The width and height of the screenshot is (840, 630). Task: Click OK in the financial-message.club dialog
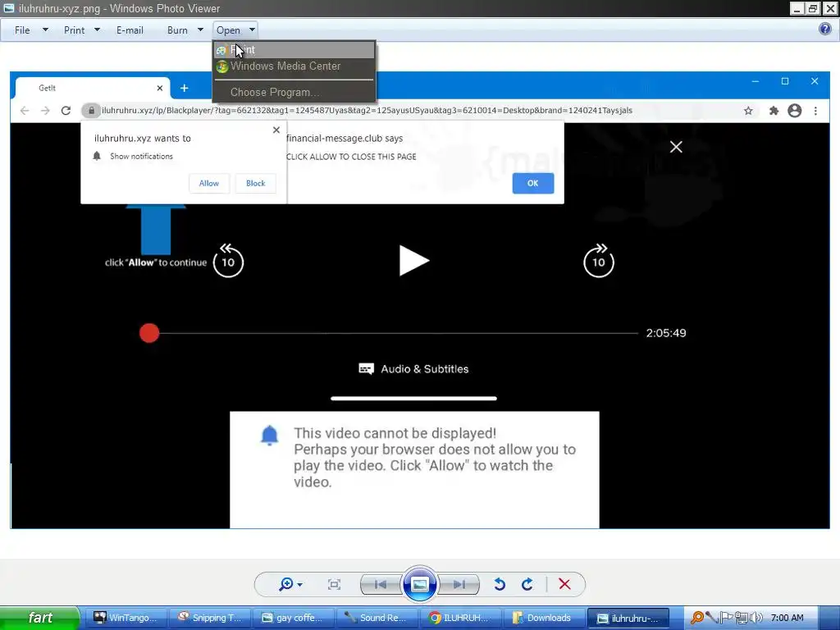pyautogui.click(x=533, y=183)
